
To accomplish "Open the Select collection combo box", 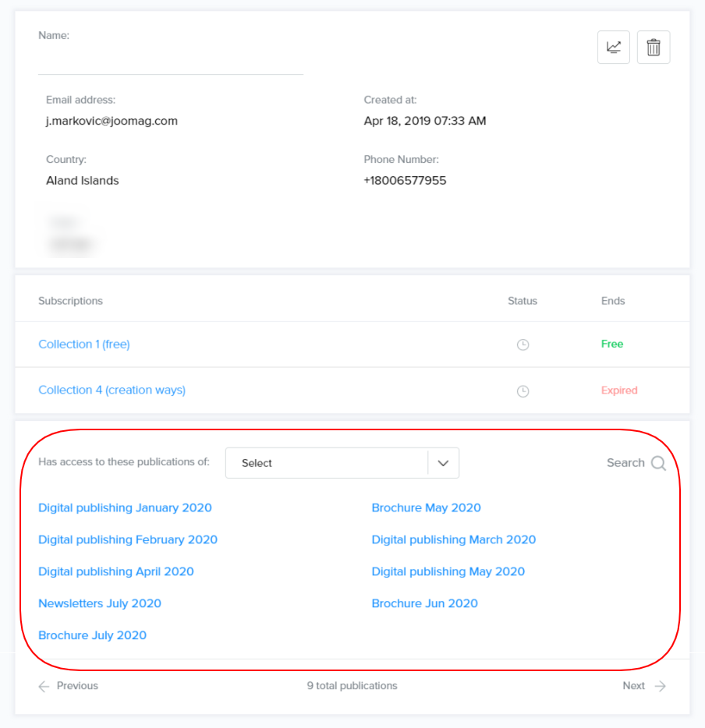I will pyautogui.click(x=328, y=463).
